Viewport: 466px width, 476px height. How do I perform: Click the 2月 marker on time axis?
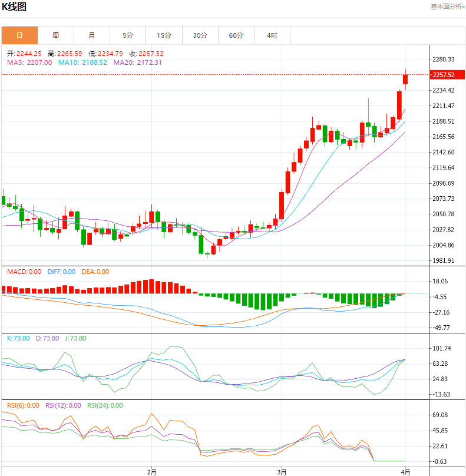point(152,471)
